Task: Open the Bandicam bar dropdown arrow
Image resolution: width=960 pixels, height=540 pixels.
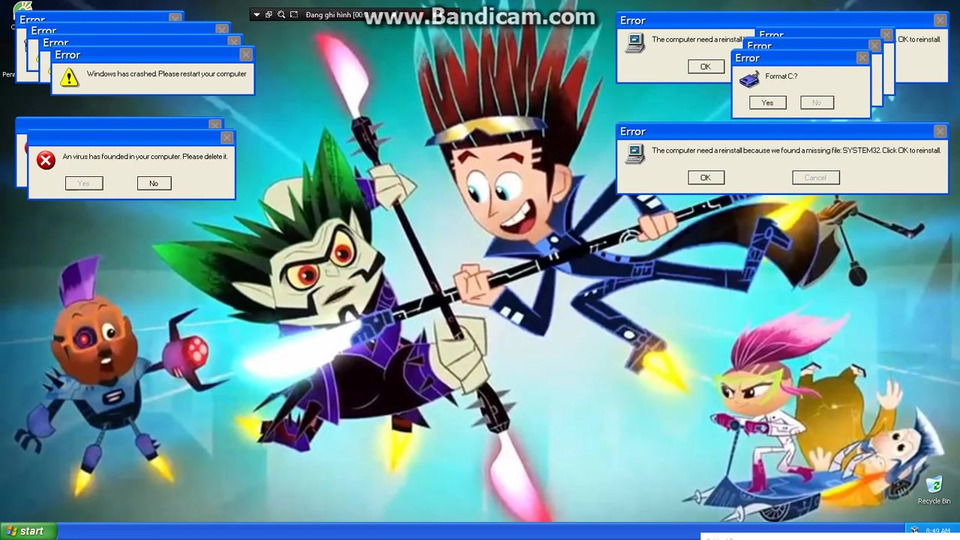Action: click(x=257, y=15)
